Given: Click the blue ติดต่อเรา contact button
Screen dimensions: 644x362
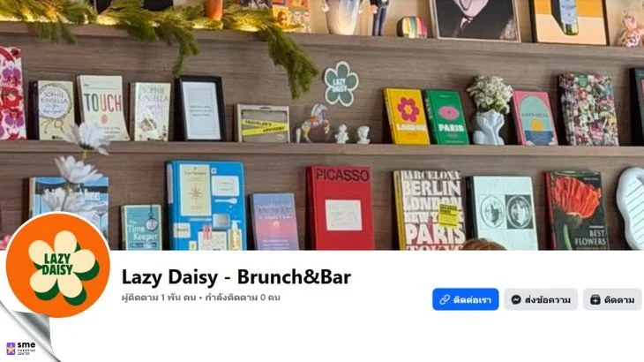Looking at the screenshot, I should tap(465, 299).
